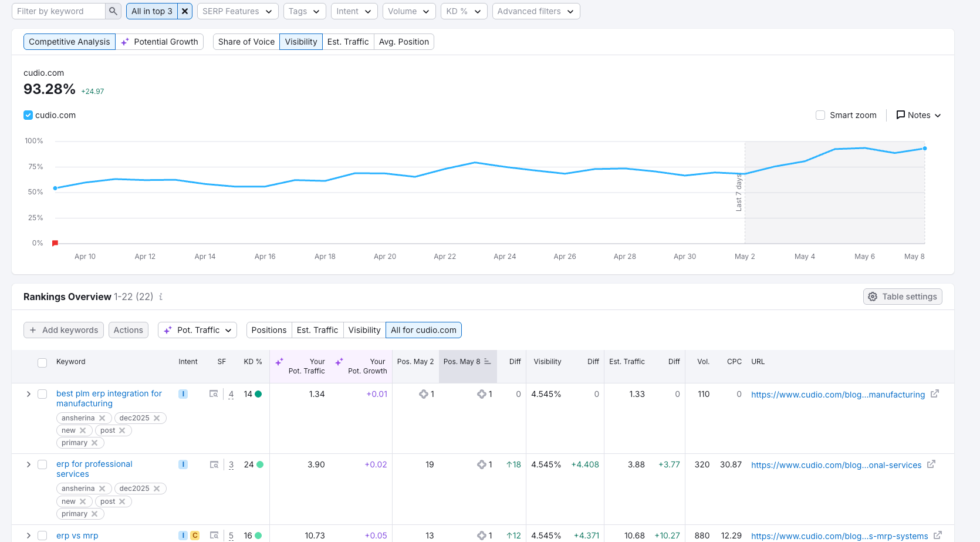Click sparkle icon beside Your Pot. Traffic header
The height and width of the screenshot is (542, 980).
click(x=279, y=362)
